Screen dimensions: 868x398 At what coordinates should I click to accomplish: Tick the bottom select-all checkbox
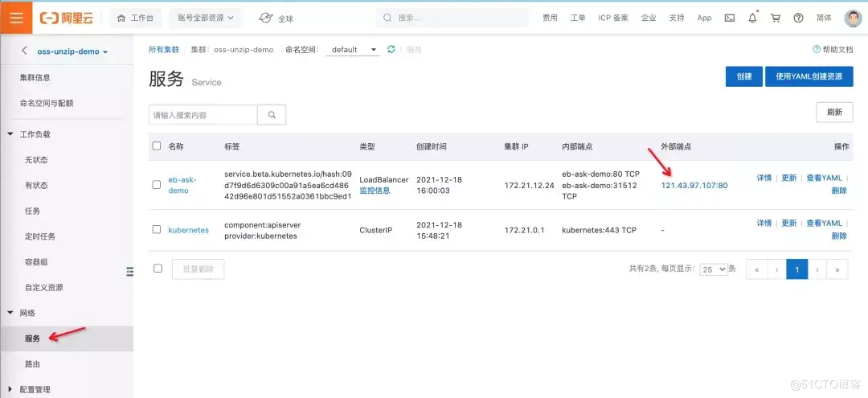pyautogui.click(x=158, y=268)
